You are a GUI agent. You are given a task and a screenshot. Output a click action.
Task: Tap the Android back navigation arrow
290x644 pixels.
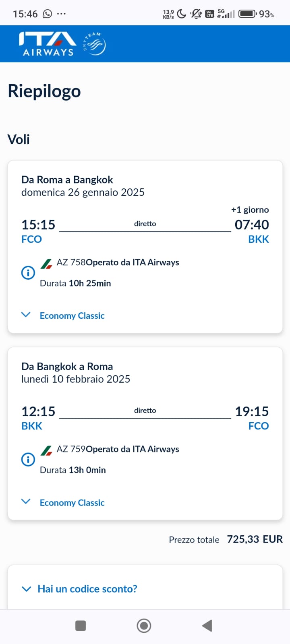(x=207, y=625)
